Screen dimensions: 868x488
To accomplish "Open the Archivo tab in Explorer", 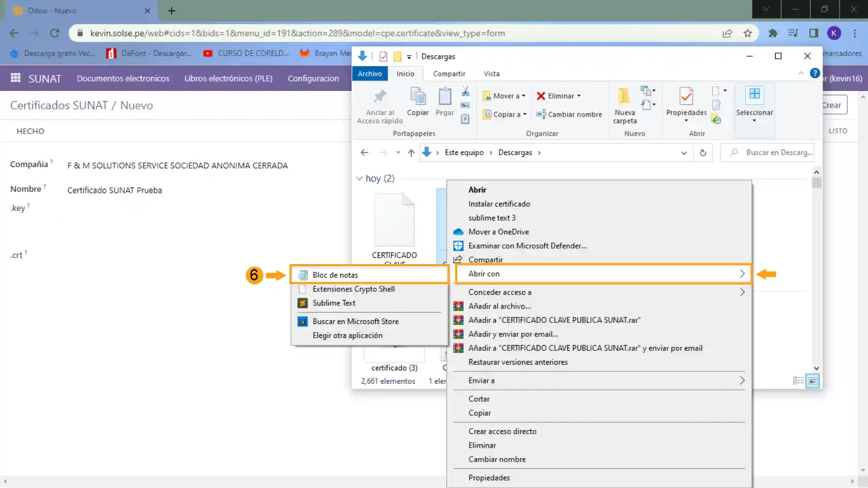I will coord(370,74).
